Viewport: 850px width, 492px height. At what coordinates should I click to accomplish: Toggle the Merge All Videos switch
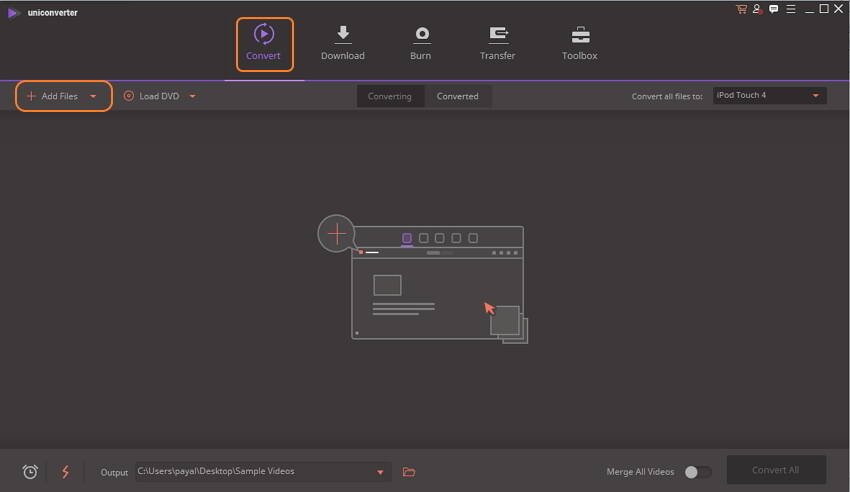pyautogui.click(x=697, y=472)
